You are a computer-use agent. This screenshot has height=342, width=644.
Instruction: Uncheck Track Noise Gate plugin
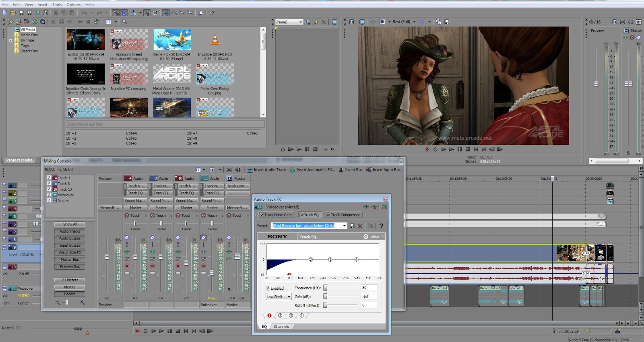coord(262,215)
